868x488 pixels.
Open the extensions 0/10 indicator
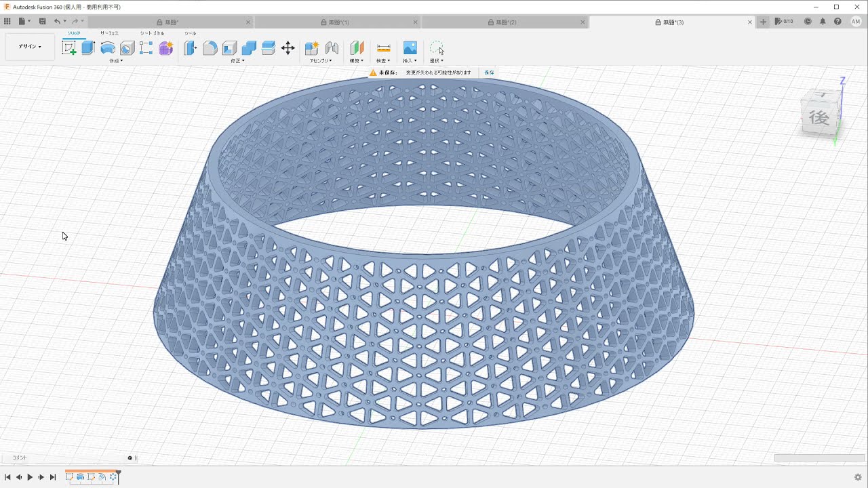click(783, 22)
